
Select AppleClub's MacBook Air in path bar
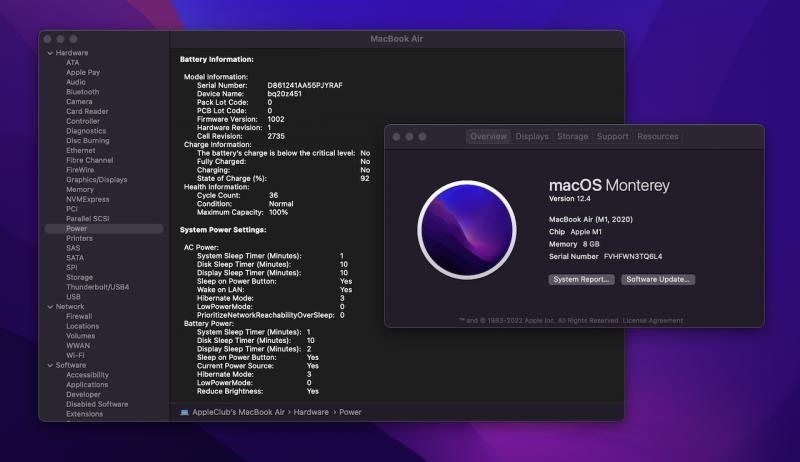238,412
